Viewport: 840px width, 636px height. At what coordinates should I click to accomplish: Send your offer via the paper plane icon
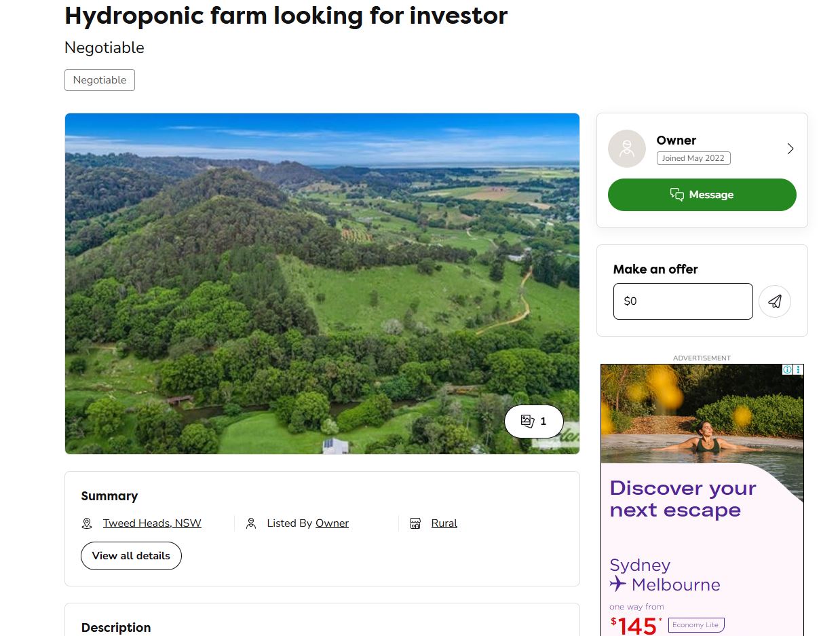[x=775, y=301]
